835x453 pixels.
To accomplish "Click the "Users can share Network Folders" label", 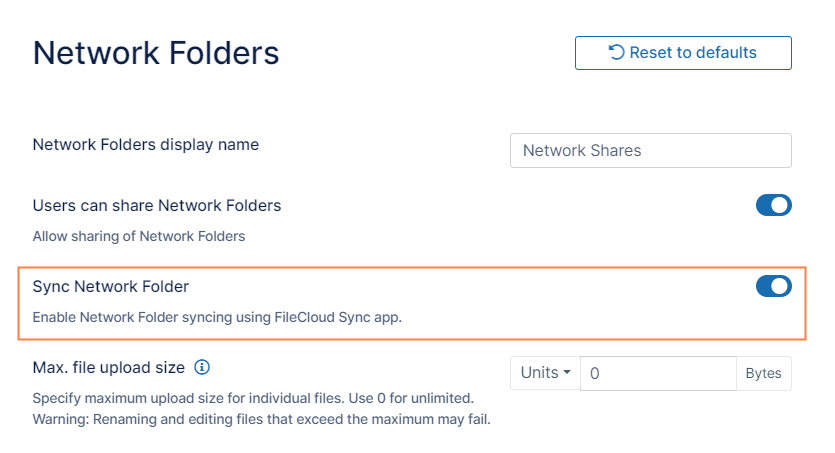I will click(157, 205).
